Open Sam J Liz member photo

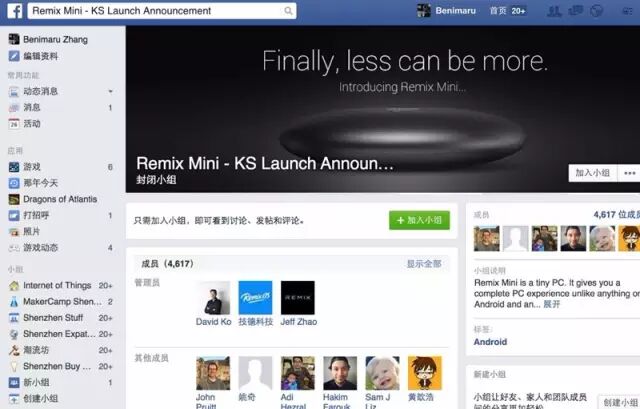(x=382, y=373)
